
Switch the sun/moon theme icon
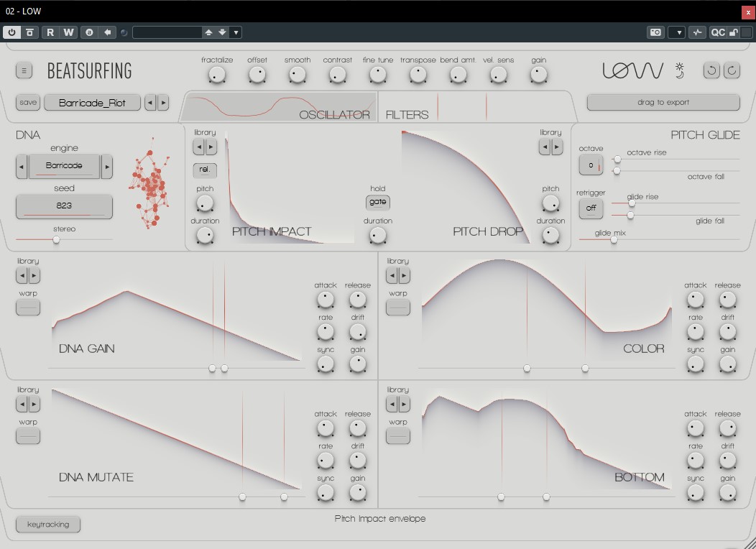[680, 70]
